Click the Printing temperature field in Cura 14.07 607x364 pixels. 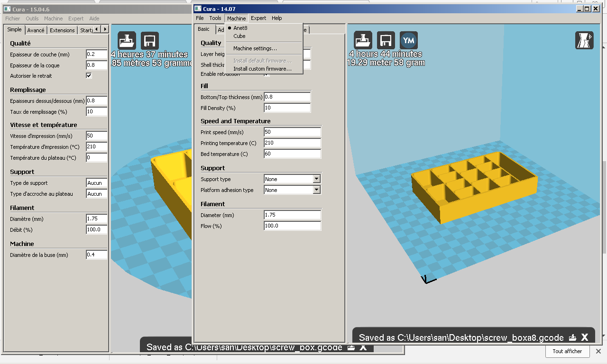coord(293,143)
